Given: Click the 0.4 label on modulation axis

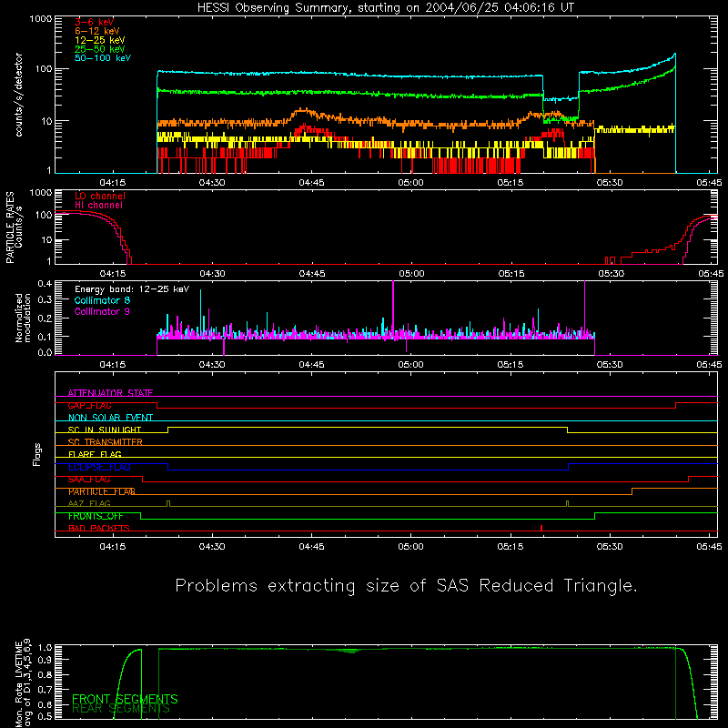Looking at the screenshot, I should 45,284.
